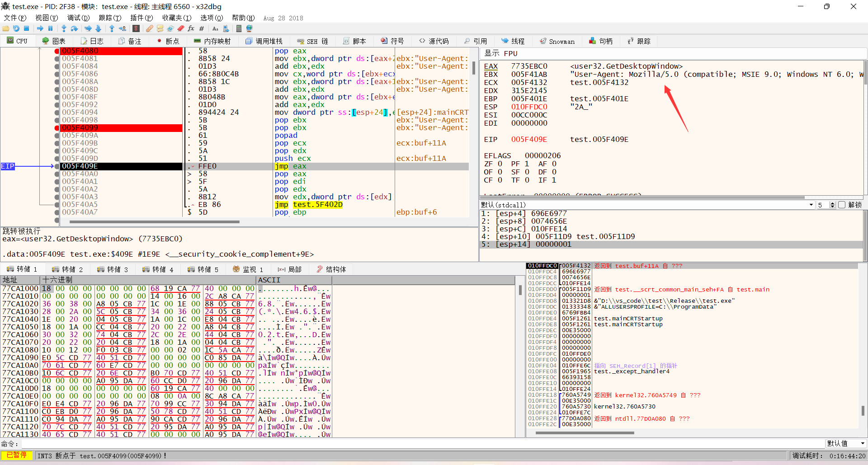Click the Trace Into icon
Viewport: 868px width, 465px height.
(88, 28)
